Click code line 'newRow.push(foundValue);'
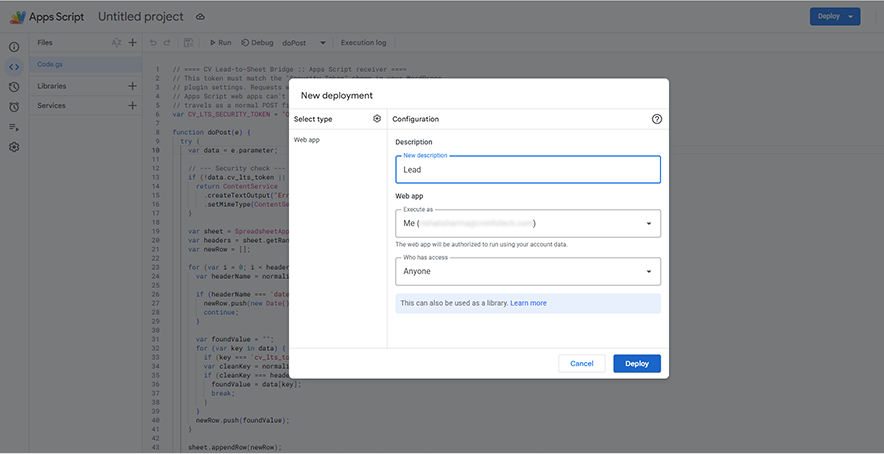The width and height of the screenshot is (884, 454). point(242,420)
